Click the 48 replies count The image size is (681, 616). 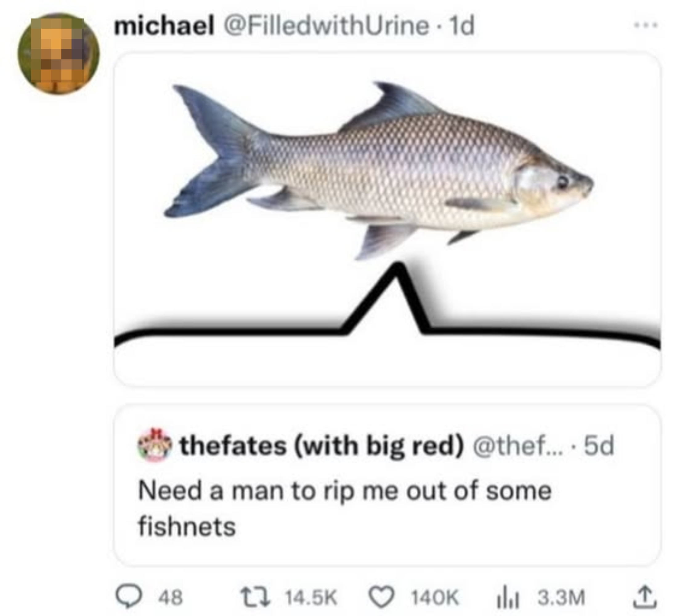[171, 598]
